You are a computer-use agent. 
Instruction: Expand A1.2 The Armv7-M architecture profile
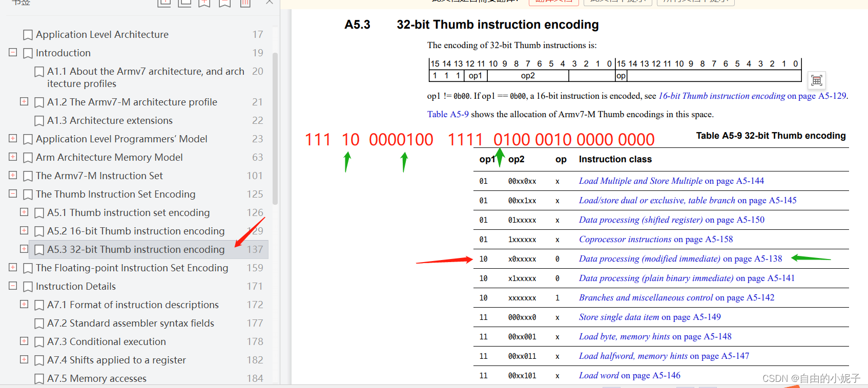(24, 101)
